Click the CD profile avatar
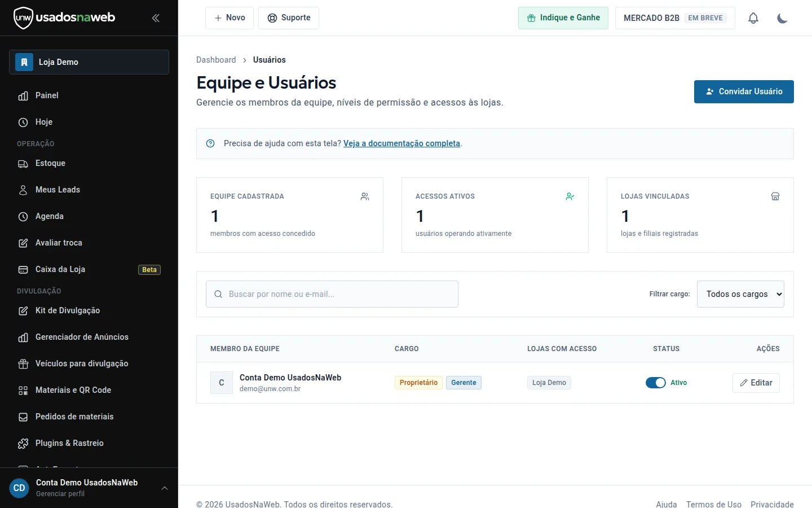Screen dimensions: 812x508 [19, 488]
